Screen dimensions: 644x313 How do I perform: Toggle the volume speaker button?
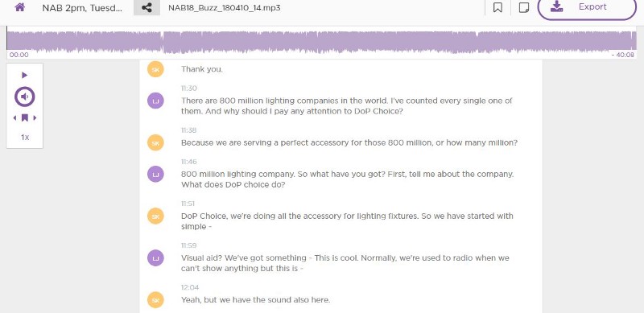click(x=25, y=97)
